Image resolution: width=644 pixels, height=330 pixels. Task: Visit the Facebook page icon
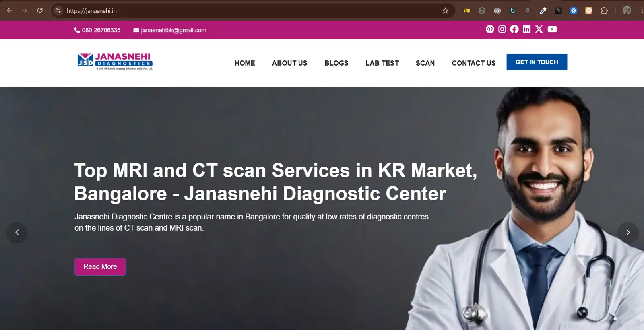click(514, 29)
